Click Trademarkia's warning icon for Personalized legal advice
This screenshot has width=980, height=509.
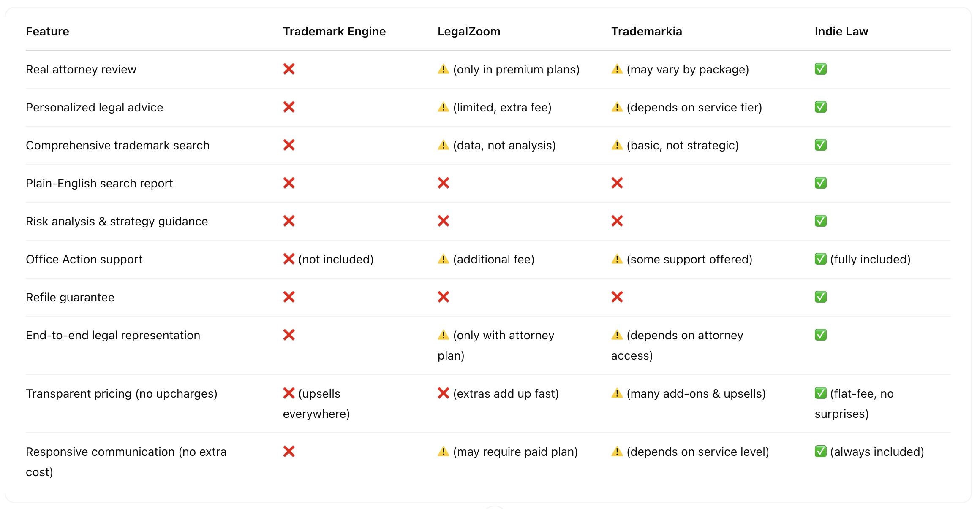coord(617,107)
